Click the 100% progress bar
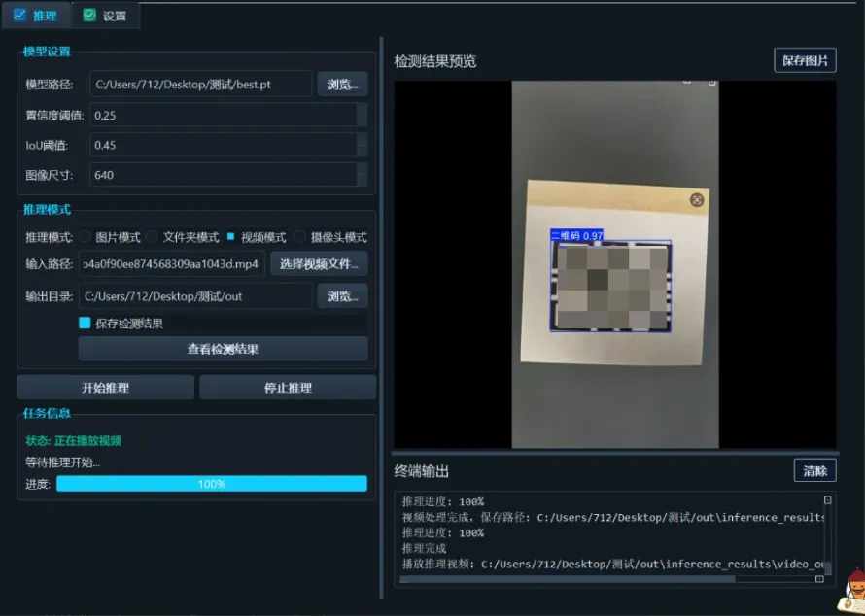The height and width of the screenshot is (616, 865). click(212, 484)
